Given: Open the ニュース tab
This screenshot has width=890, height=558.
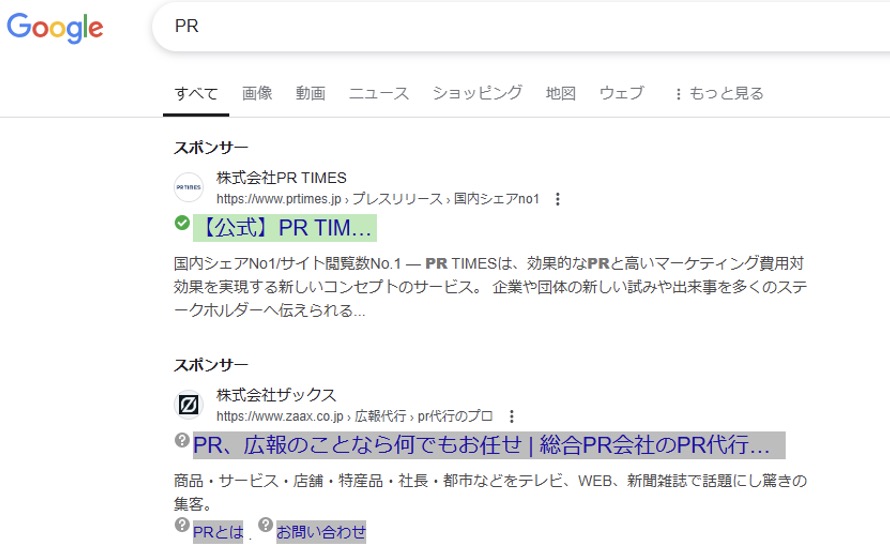Looking at the screenshot, I should click(379, 93).
